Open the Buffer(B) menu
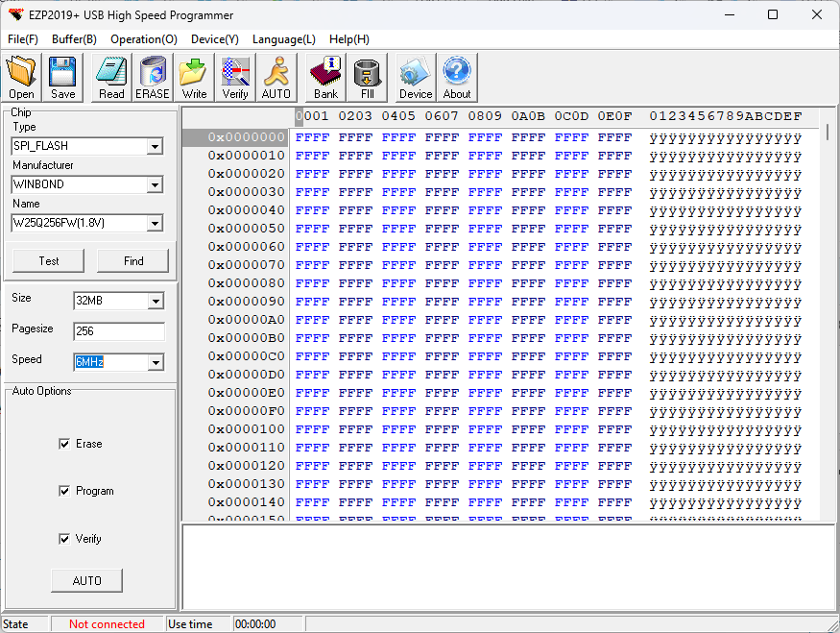 [x=74, y=39]
